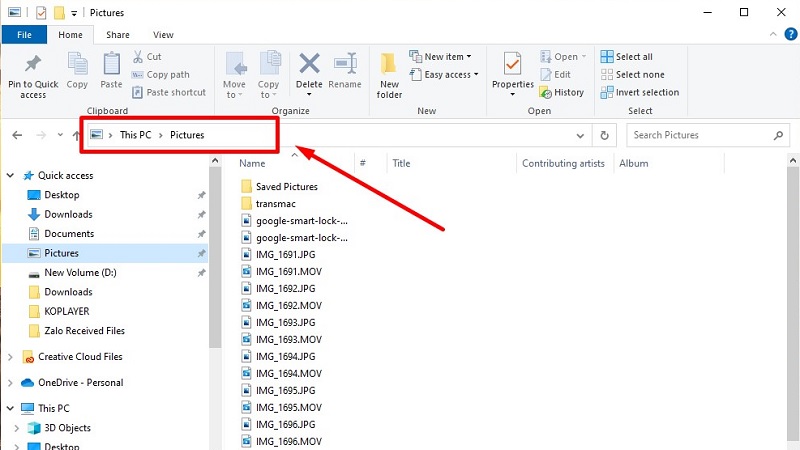
Task: Expand Creative Cloud Files node
Action: [10, 357]
